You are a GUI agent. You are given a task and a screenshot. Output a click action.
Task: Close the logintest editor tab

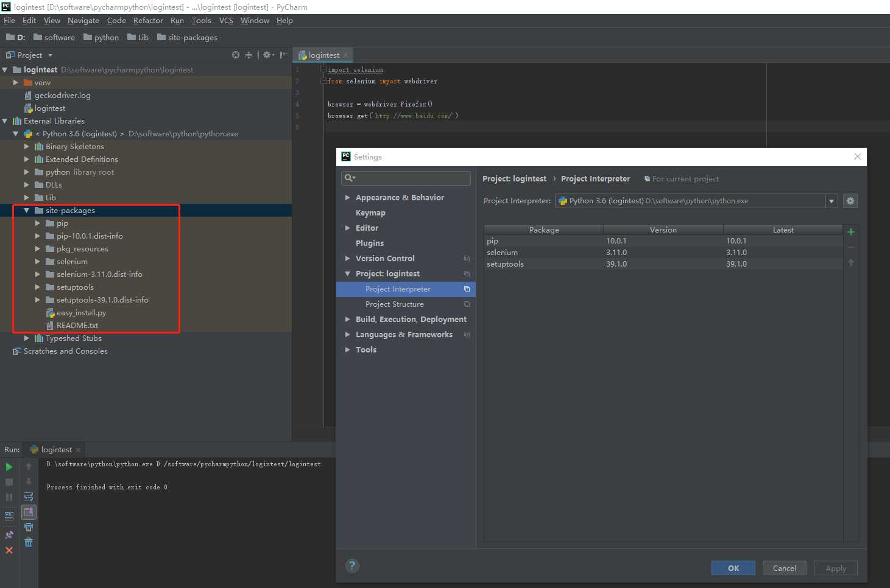pyautogui.click(x=346, y=55)
